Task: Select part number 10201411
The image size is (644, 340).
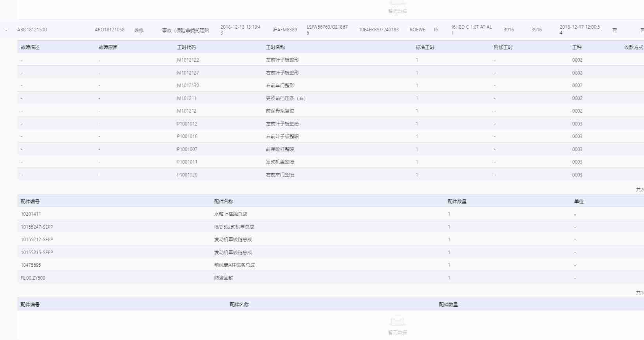Action: tap(31, 214)
